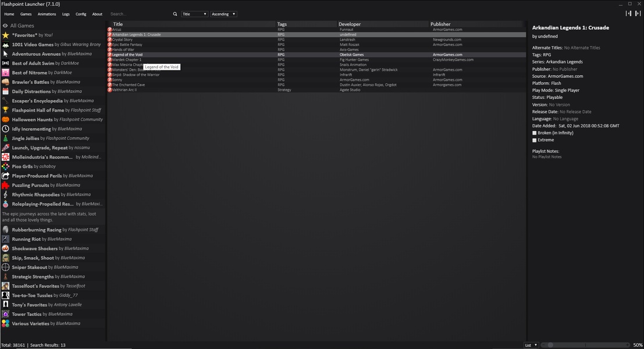Viewport: 644px width, 349px height.
Task: Click the Idly Incrementing clock icon
Action: point(5,129)
